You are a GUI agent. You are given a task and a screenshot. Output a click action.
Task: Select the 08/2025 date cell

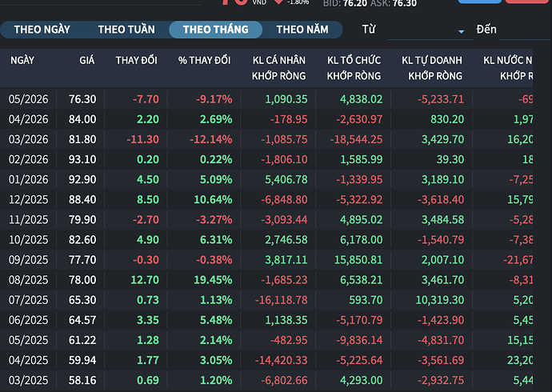(28, 280)
